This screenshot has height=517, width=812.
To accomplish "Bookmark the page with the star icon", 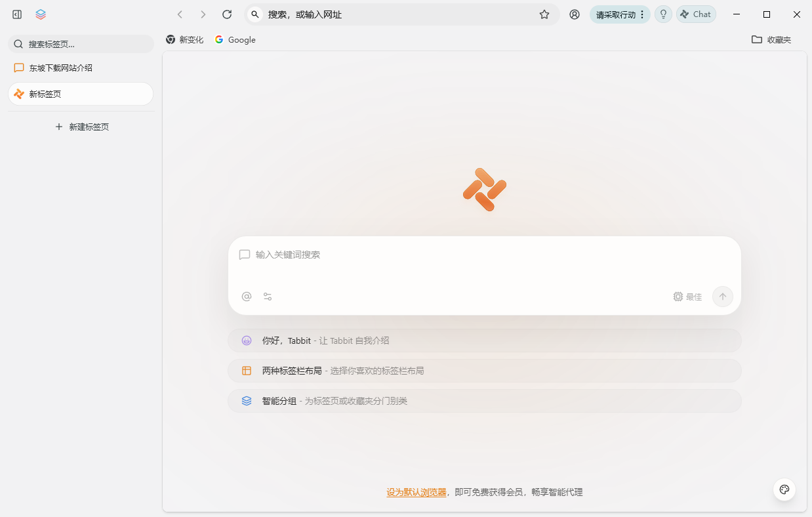I will coord(544,14).
